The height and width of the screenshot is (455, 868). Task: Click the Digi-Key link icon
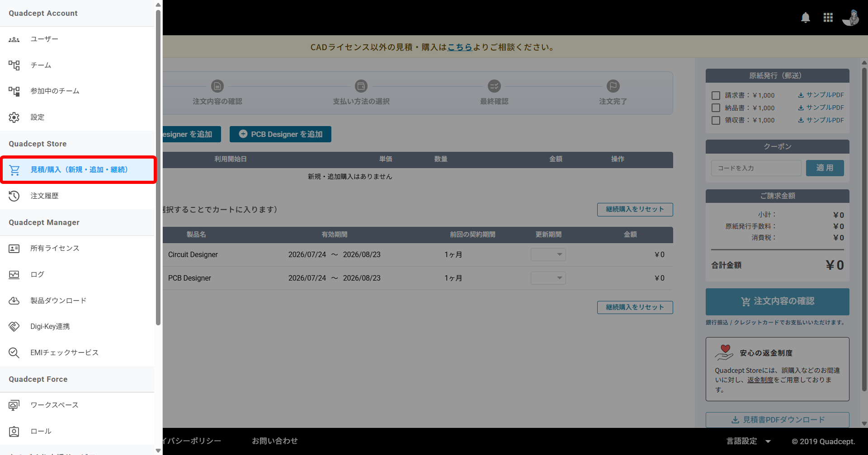point(14,327)
